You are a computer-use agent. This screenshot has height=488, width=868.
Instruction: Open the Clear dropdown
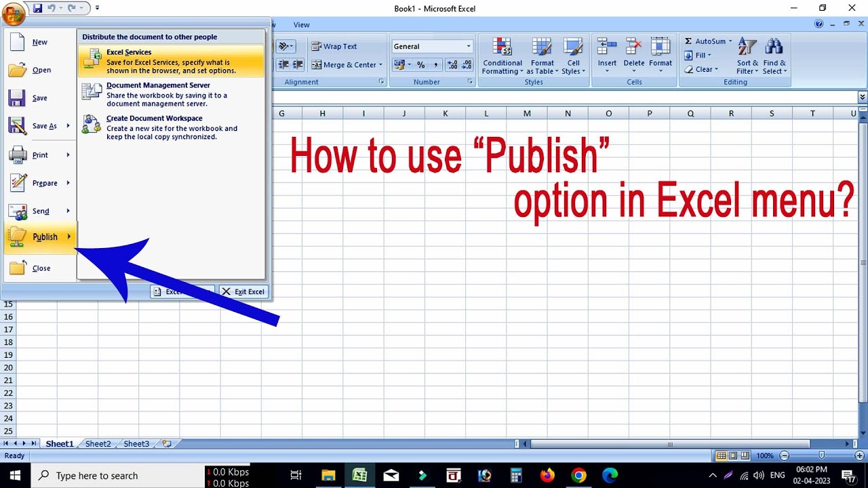click(701, 69)
